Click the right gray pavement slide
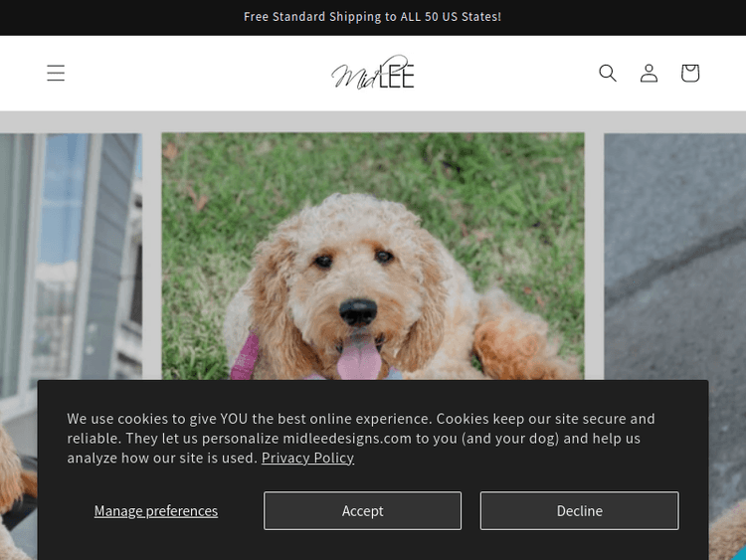746x560 pixels. tap(674, 249)
